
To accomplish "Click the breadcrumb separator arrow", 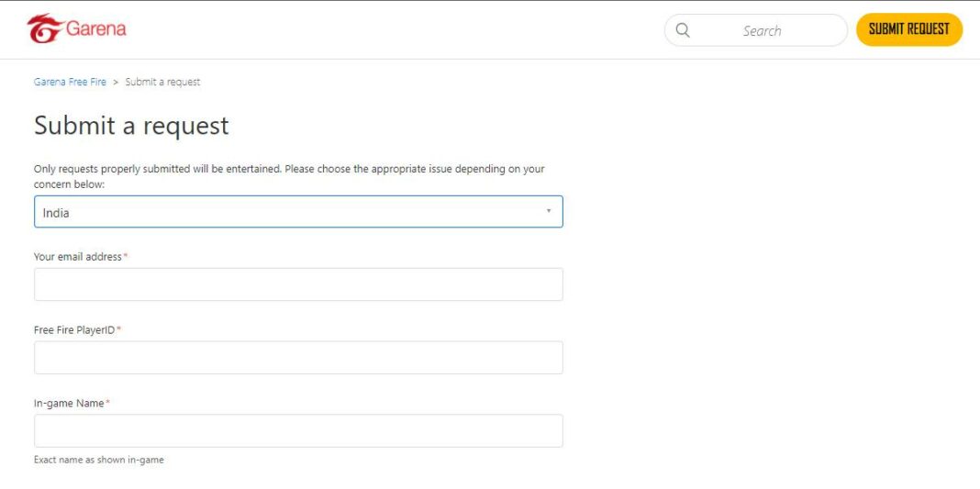I will coord(116,83).
